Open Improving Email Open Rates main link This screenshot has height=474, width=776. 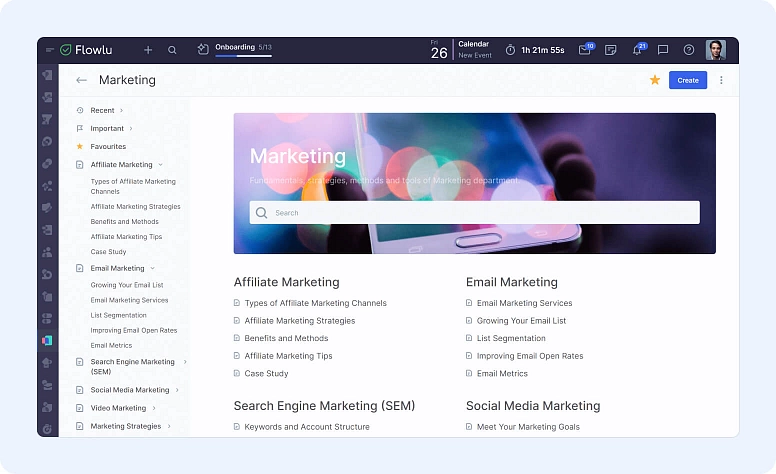(530, 356)
